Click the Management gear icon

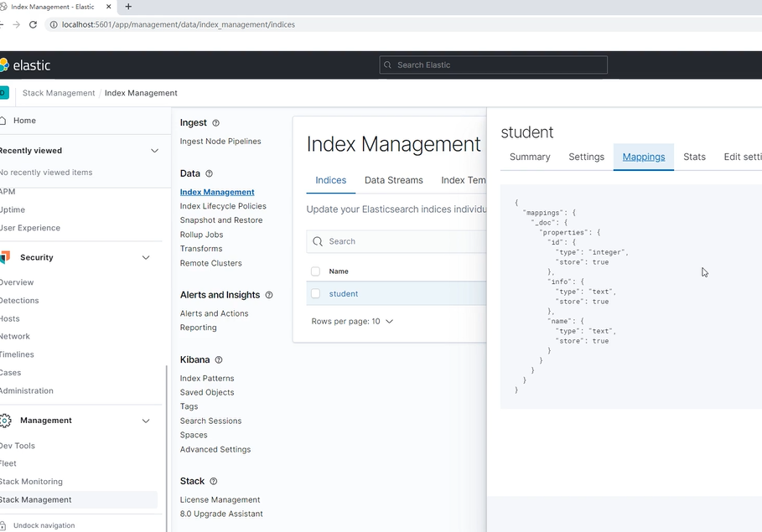click(5, 421)
